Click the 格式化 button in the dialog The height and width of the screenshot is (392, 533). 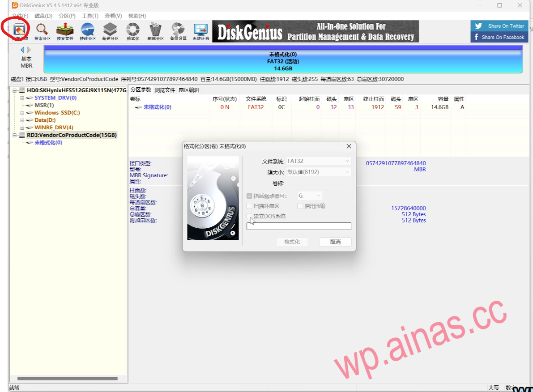(292, 242)
